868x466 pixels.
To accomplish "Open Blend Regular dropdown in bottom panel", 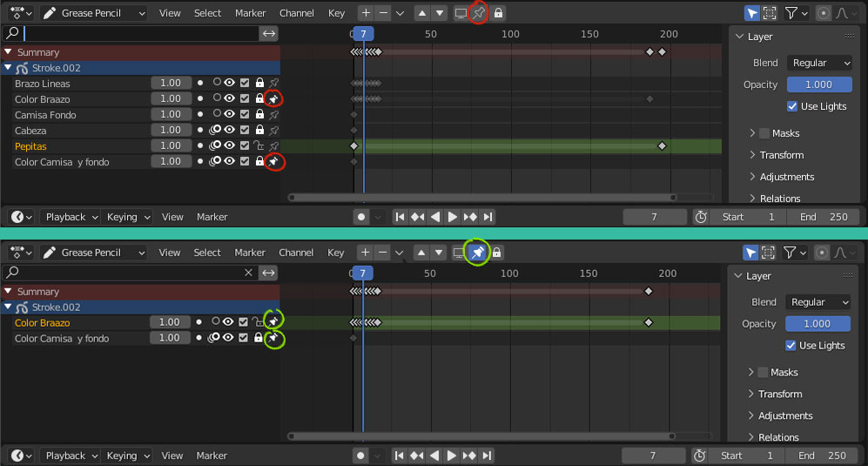I will [818, 302].
